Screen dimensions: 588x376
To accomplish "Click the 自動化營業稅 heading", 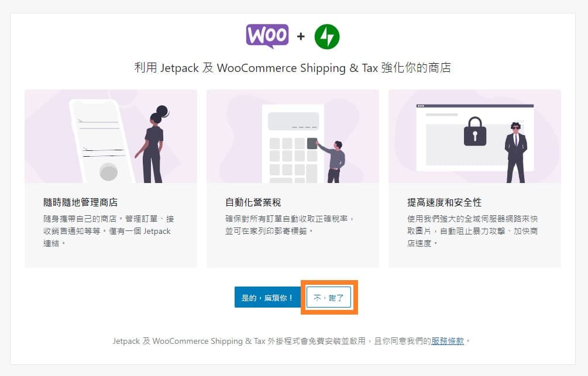I will [253, 202].
